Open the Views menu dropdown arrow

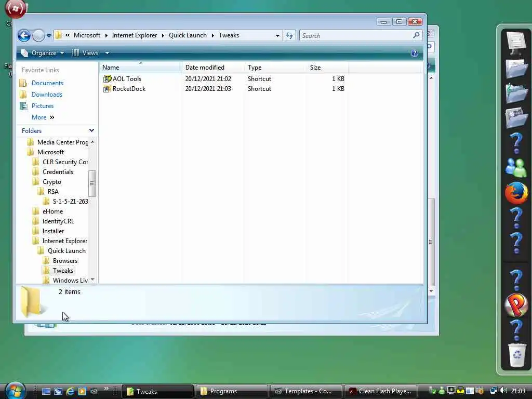pos(107,53)
